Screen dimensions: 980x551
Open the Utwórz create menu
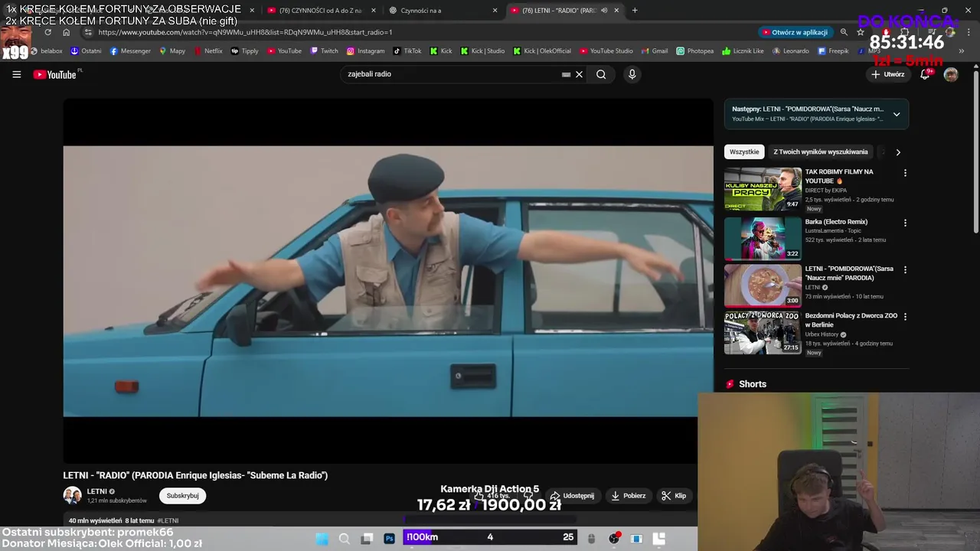(x=888, y=74)
